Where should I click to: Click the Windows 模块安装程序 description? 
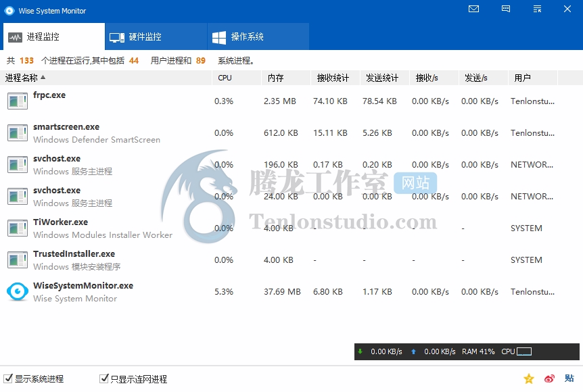tap(76, 267)
